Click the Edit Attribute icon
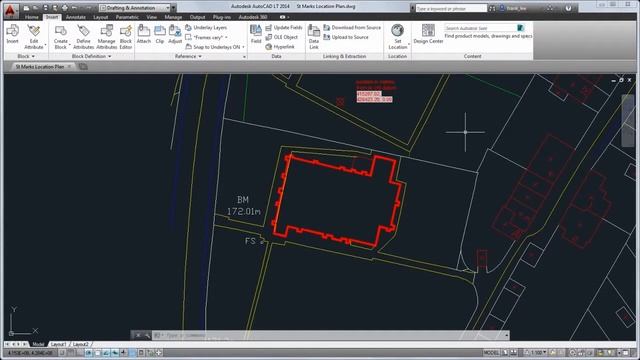The width and height of the screenshot is (640, 360). point(33,31)
